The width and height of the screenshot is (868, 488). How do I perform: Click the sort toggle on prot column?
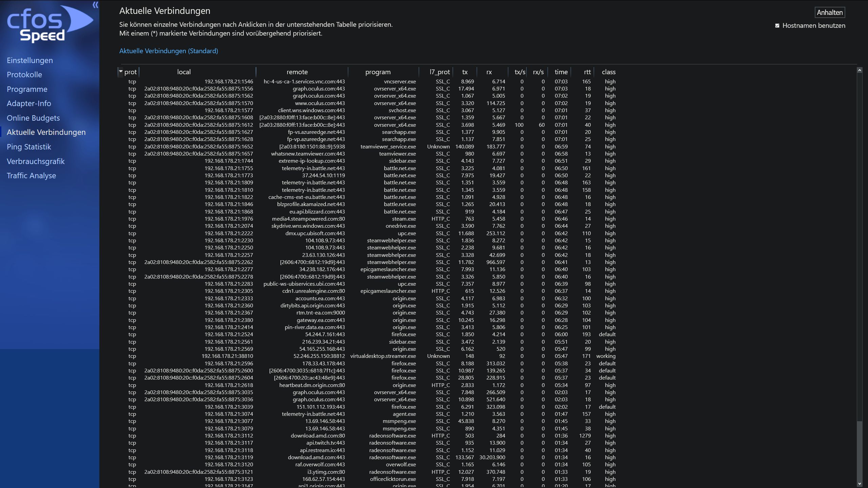click(x=121, y=71)
